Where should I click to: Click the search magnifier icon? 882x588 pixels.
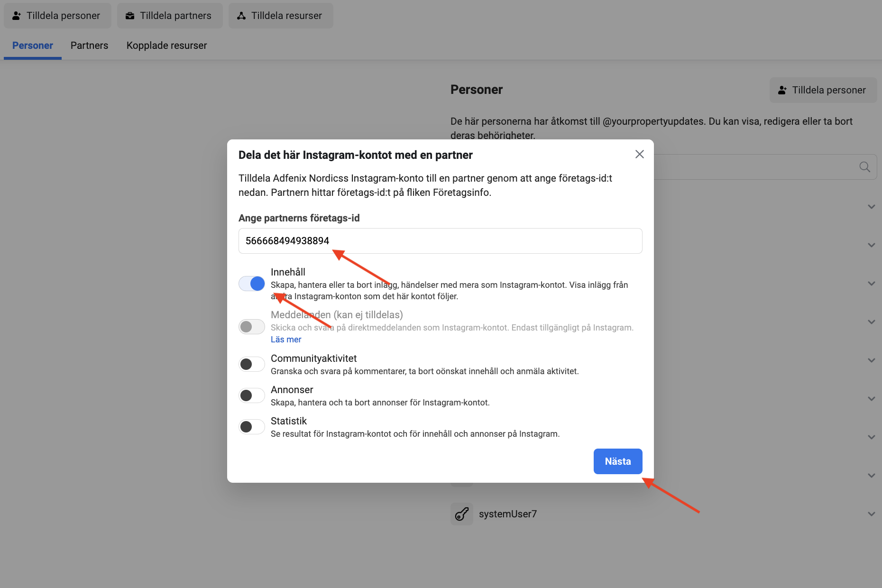tap(864, 167)
